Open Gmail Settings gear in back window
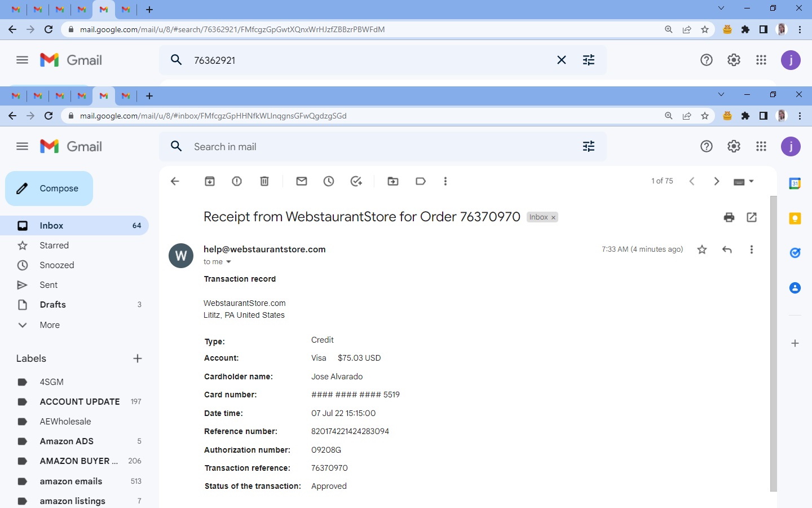The image size is (812, 508). pyautogui.click(x=734, y=60)
